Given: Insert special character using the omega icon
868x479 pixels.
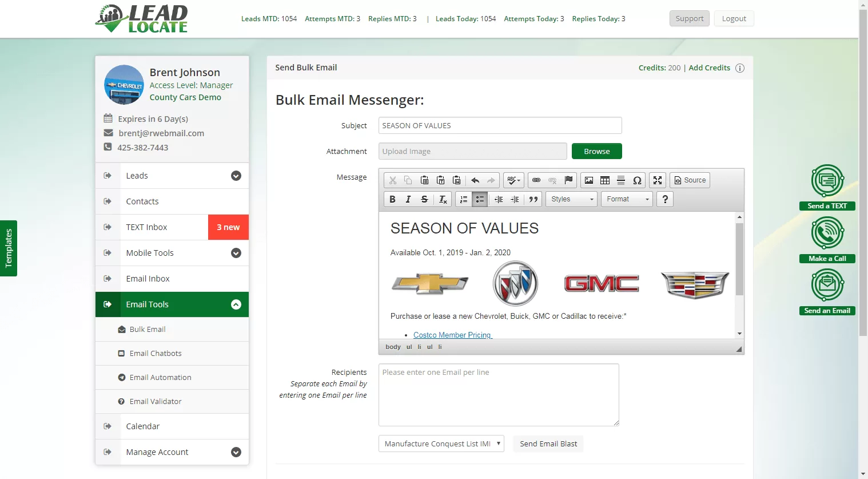Looking at the screenshot, I should (637, 180).
